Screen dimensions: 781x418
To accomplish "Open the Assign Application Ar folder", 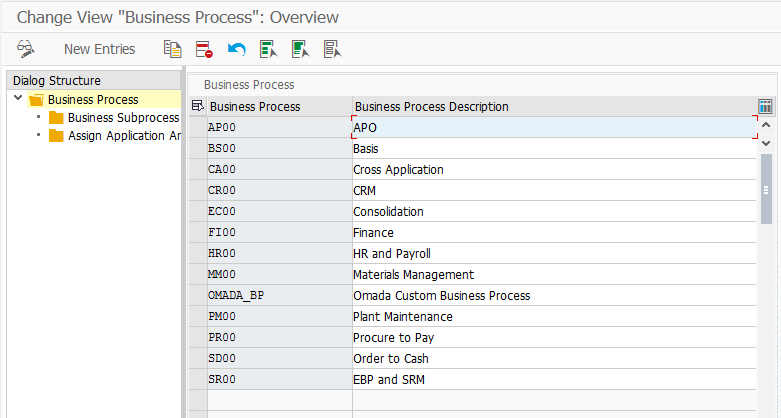I will pyautogui.click(x=124, y=136).
